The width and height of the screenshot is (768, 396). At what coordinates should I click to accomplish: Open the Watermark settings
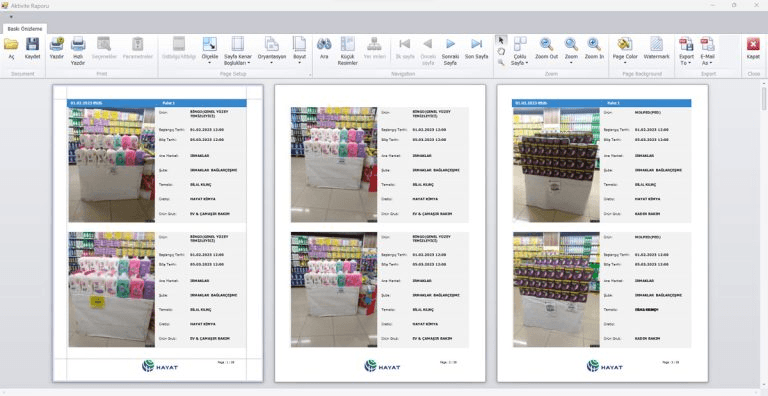pos(656,49)
